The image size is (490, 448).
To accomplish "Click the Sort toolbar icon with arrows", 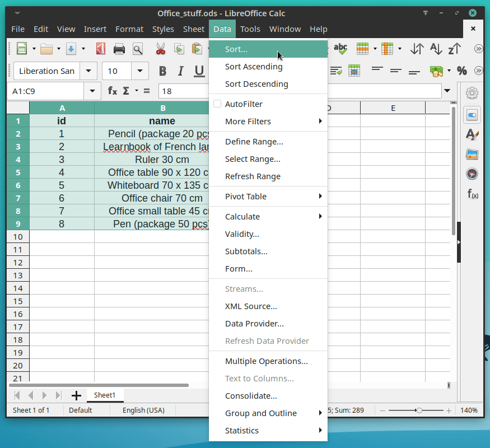I will click(x=417, y=49).
